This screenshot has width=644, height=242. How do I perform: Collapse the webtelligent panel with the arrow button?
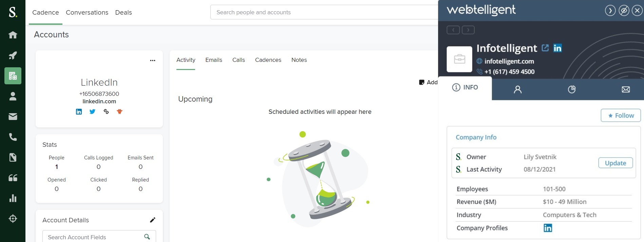coord(610,11)
